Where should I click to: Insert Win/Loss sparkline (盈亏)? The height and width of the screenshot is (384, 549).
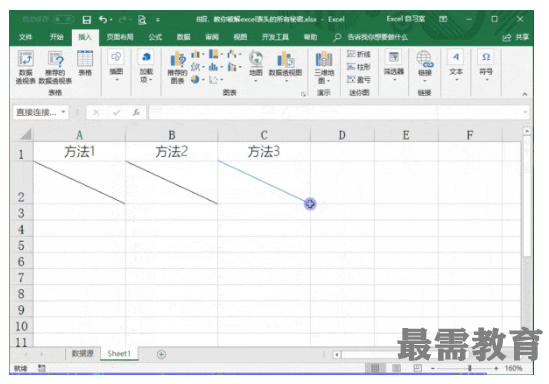(359, 79)
